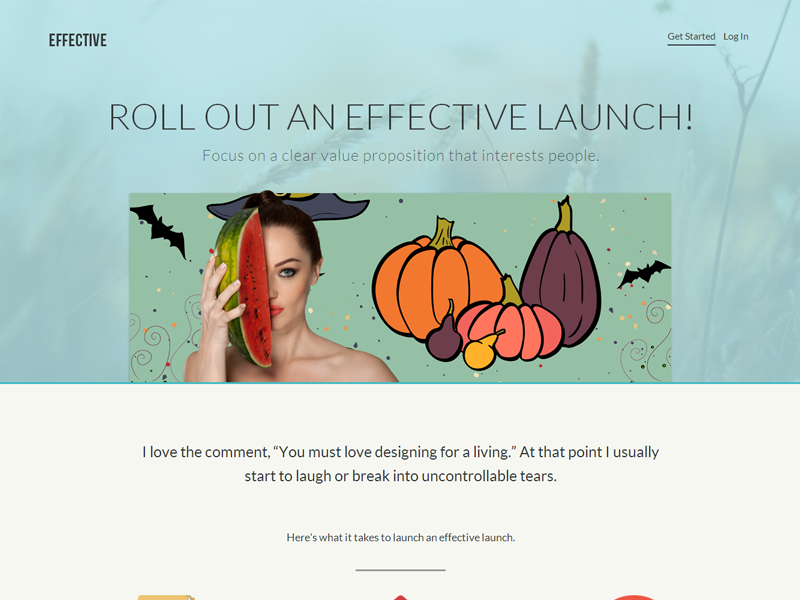
Task: Click the red feature icon at the bottom center
Action: pyautogui.click(x=401, y=597)
